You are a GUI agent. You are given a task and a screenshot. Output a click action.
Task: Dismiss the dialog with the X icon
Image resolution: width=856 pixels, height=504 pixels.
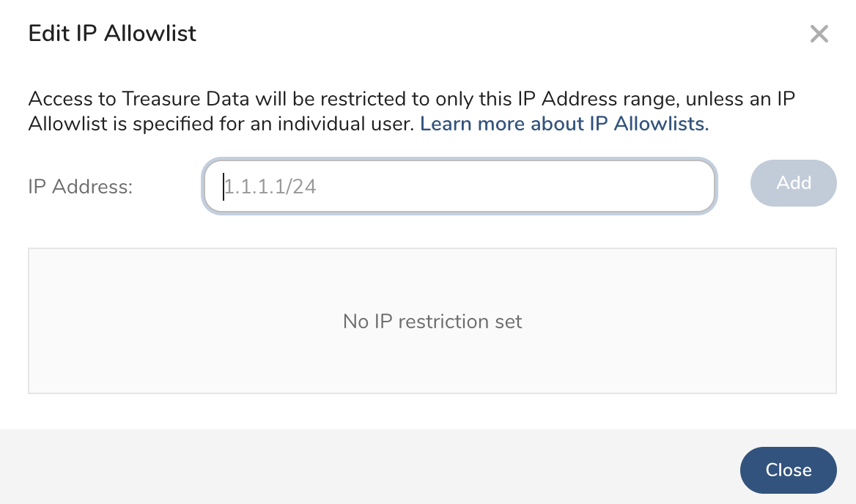click(x=819, y=34)
